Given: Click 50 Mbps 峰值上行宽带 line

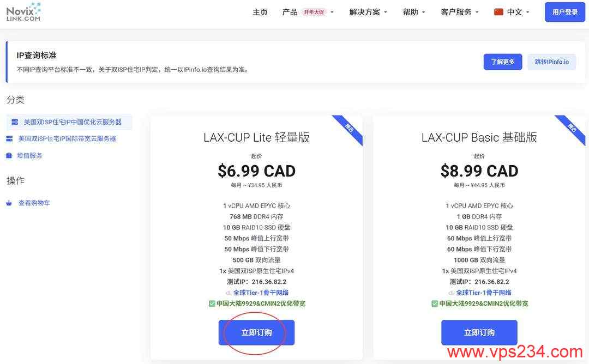Looking at the screenshot, I should click(256, 238).
